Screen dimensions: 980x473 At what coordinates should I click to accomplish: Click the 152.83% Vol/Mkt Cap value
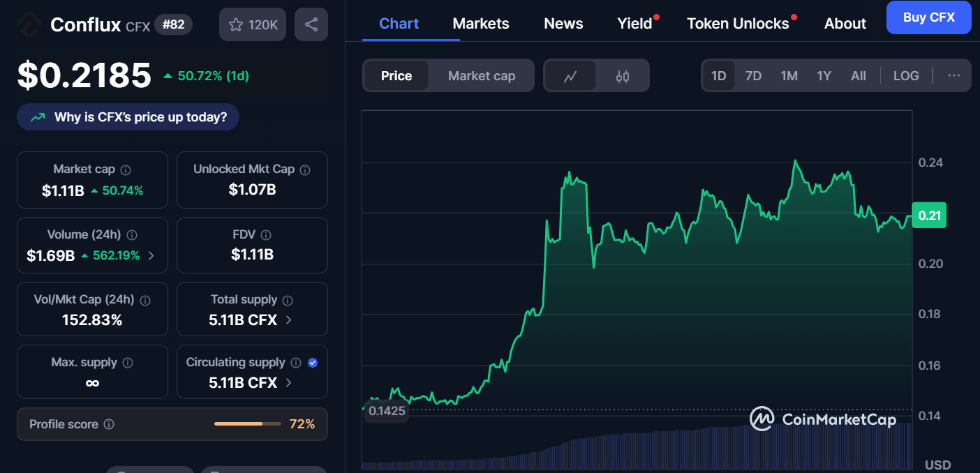(92, 320)
